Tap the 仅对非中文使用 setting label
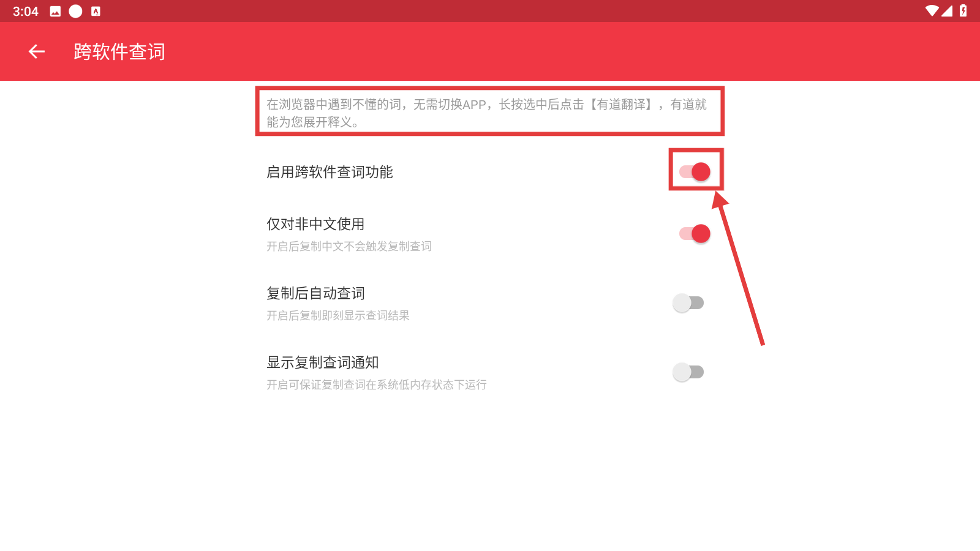980x551 pixels. click(315, 224)
